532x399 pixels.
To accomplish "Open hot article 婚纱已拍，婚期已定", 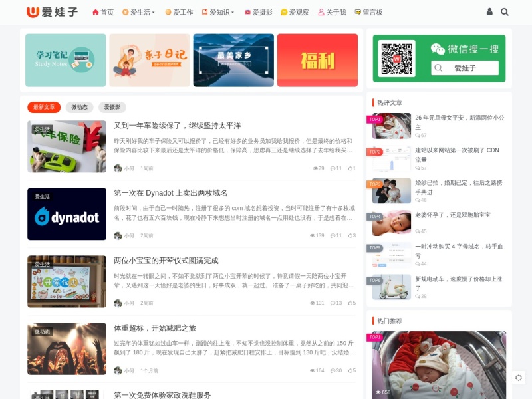I will click(459, 188).
